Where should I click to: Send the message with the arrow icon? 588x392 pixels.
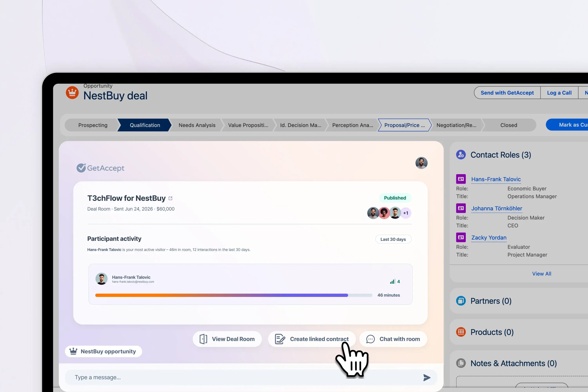coord(427,377)
